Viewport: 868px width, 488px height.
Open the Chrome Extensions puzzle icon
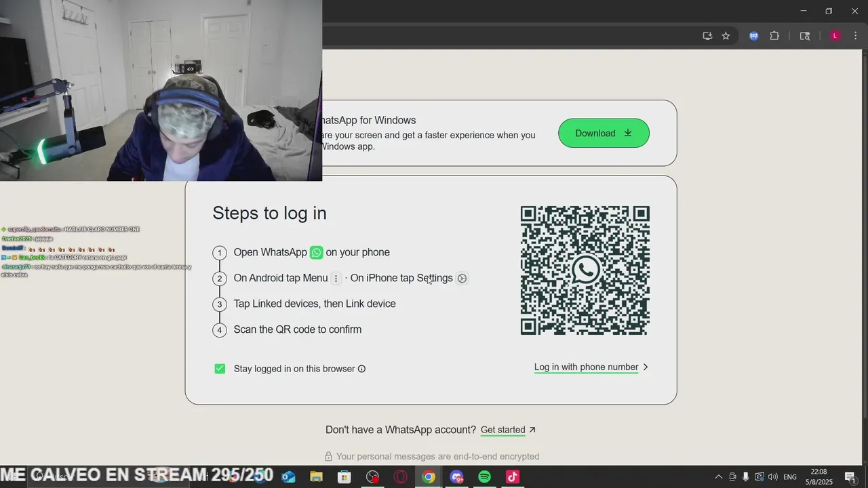[774, 36]
